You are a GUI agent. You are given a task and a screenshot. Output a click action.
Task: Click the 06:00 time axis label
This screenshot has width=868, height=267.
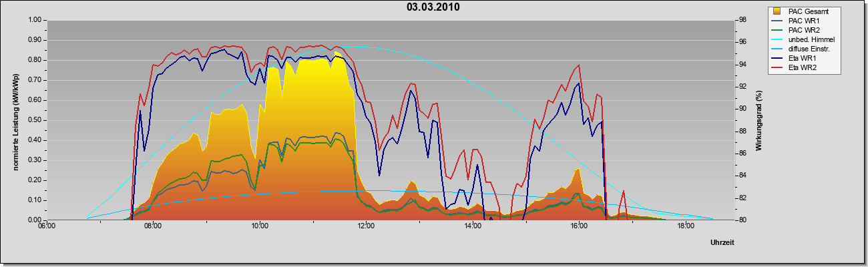47,226
